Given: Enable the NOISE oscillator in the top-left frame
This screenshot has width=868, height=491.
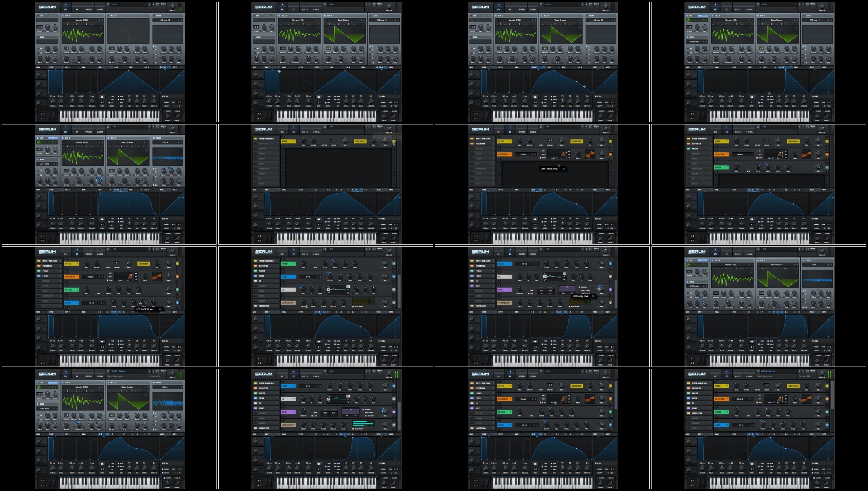Looking at the screenshot, I should pos(37,37).
